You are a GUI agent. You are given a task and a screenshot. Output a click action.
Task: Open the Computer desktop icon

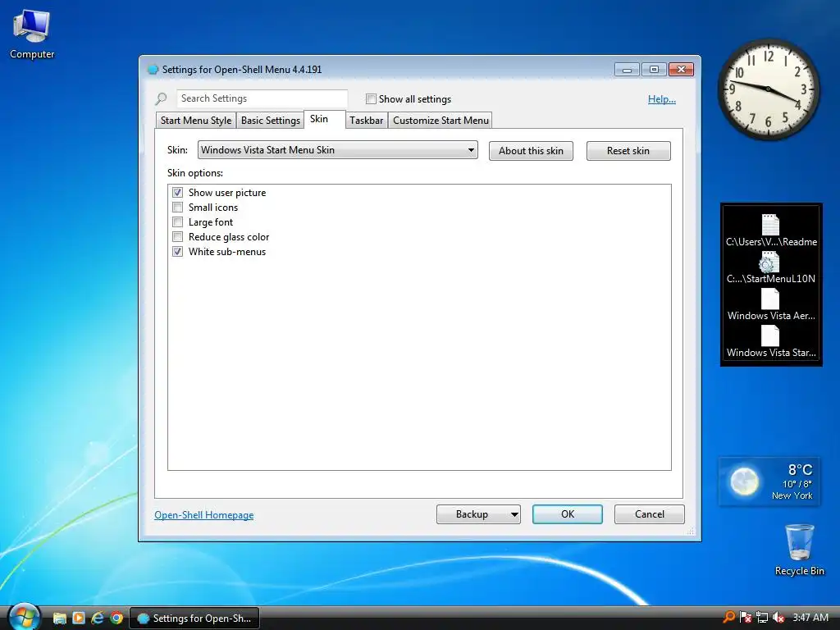click(x=32, y=34)
